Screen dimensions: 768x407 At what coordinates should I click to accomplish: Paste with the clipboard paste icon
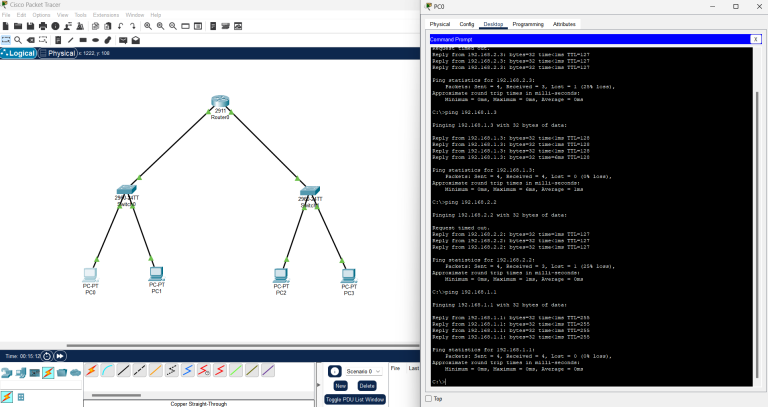[108, 26]
